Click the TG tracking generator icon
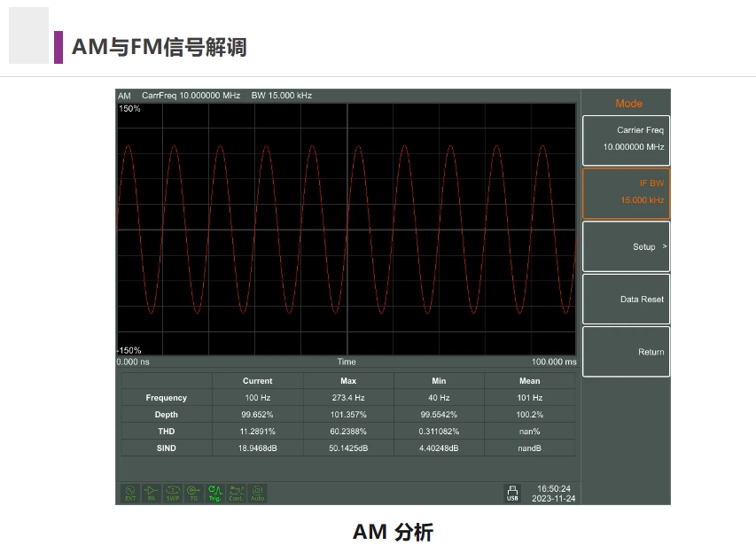Screen dimensions: 756x553 193,493
